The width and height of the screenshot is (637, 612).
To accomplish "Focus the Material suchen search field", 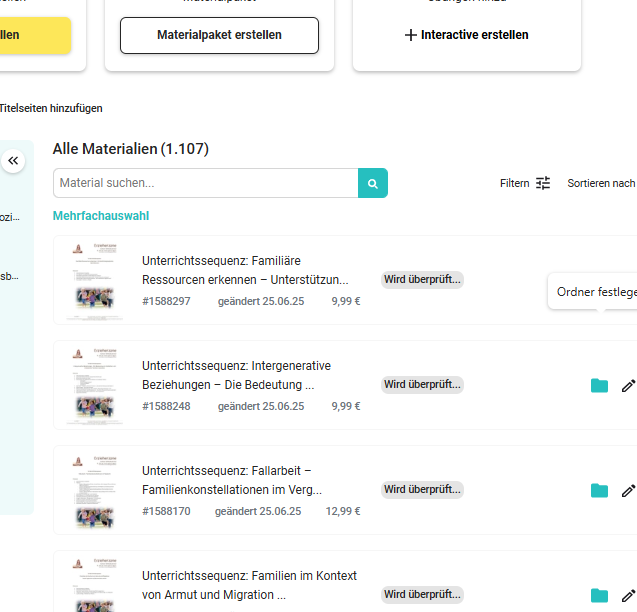I will (x=206, y=183).
